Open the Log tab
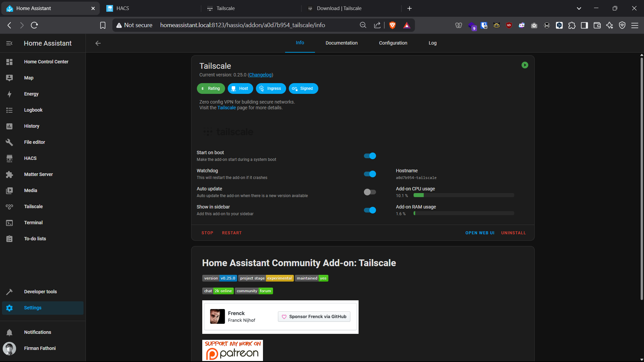The image size is (644, 362). [432, 43]
